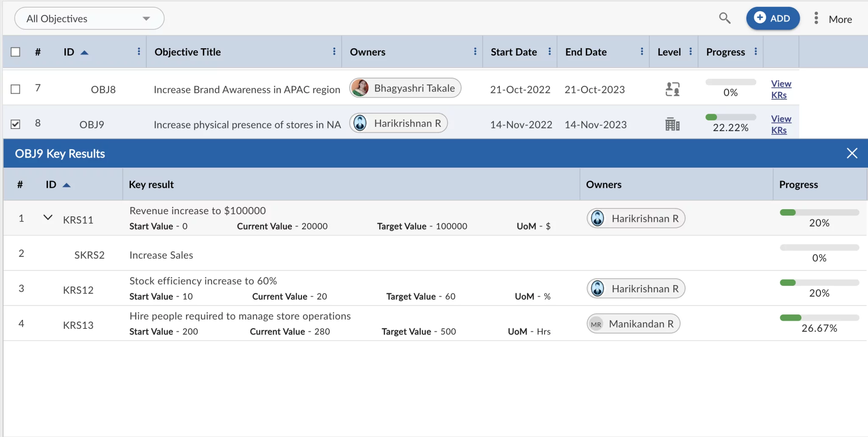868x437 pixels.
Task: Open the Progress column options menu
Action: (756, 51)
